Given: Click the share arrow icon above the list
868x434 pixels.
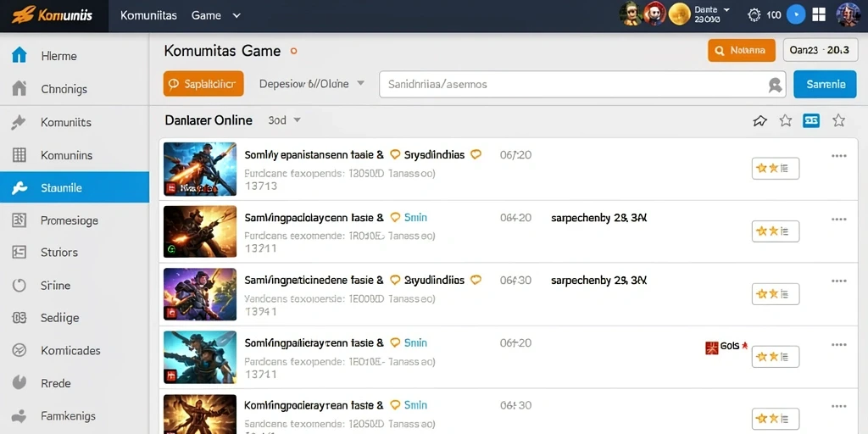Looking at the screenshot, I should [x=760, y=120].
